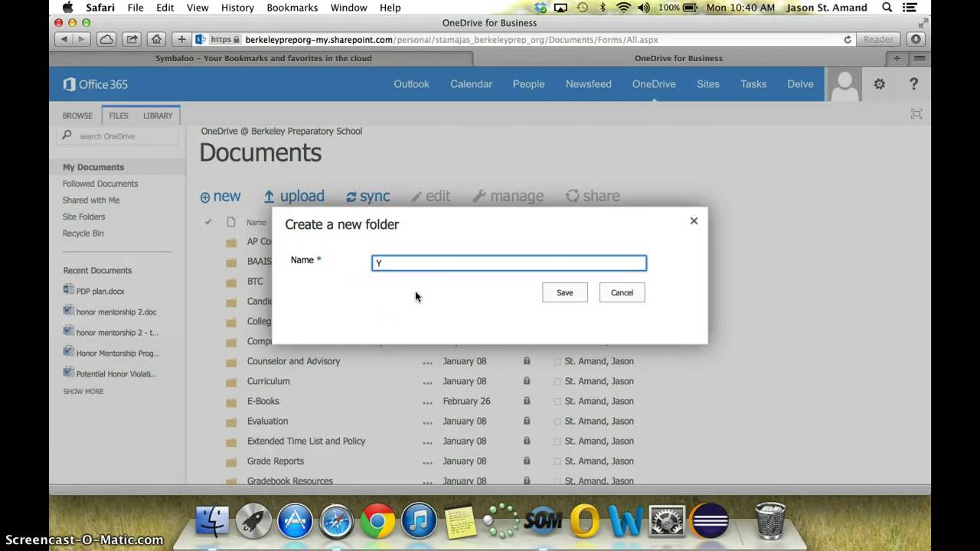Click the folder icon for BTC
Viewport: 980px width, 551px height.
coord(231,282)
